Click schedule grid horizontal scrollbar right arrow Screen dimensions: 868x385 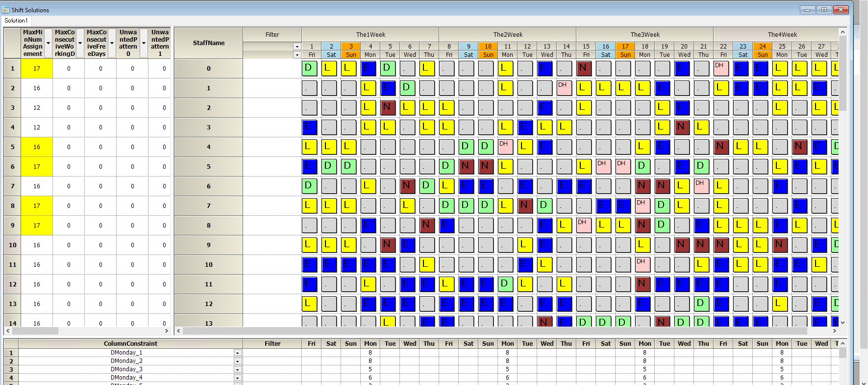tap(834, 331)
